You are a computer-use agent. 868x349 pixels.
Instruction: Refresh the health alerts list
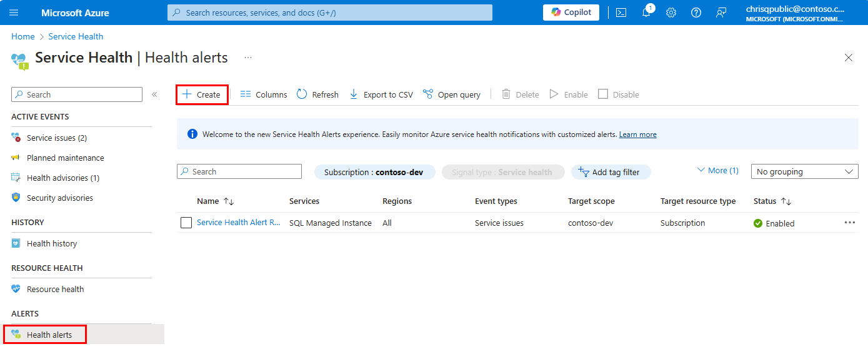[317, 94]
